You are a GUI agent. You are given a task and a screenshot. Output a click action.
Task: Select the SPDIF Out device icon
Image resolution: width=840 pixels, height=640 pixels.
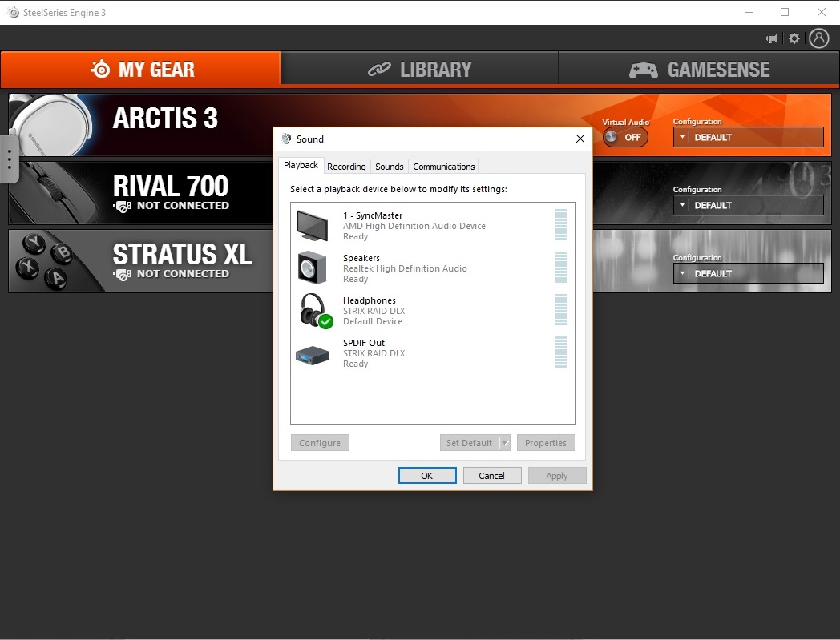click(313, 355)
